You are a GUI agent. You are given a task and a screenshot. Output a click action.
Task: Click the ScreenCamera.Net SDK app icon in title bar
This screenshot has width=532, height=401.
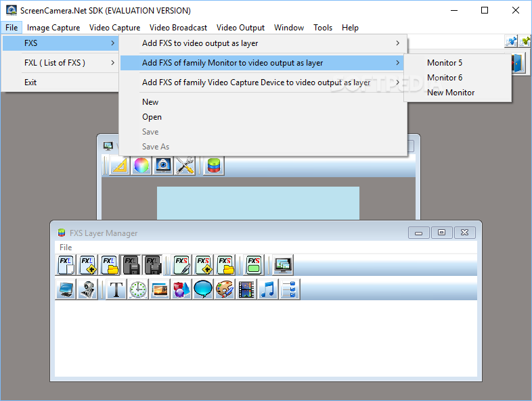tap(12, 10)
